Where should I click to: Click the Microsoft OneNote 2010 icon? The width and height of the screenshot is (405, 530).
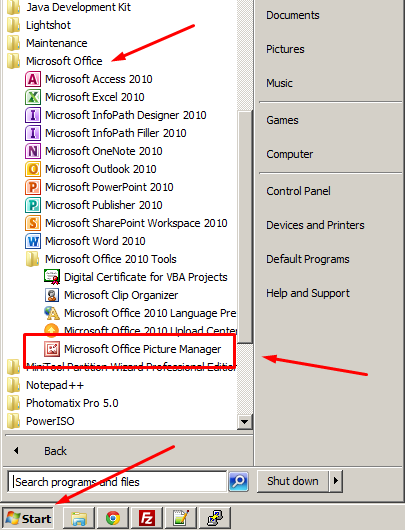(33, 151)
